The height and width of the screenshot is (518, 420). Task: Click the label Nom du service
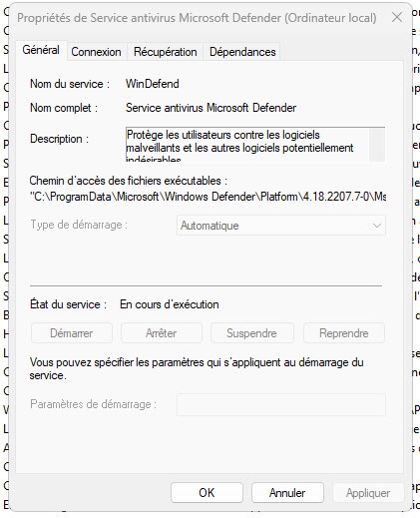point(70,84)
